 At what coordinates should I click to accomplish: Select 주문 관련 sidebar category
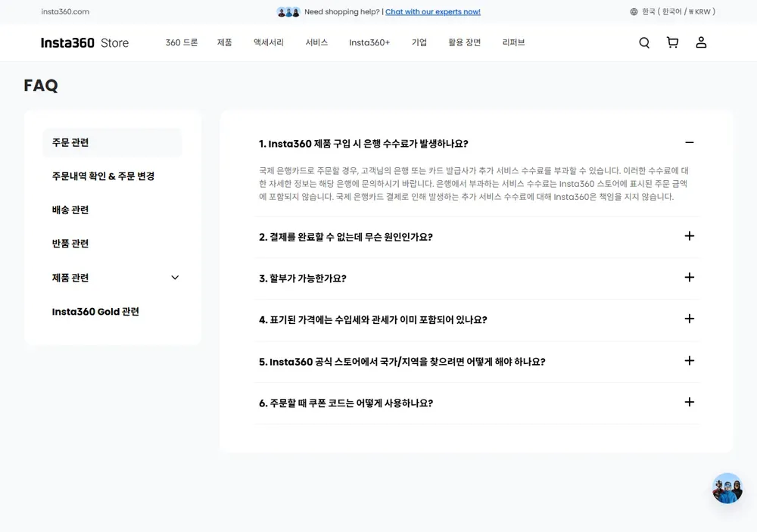coord(113,142)
